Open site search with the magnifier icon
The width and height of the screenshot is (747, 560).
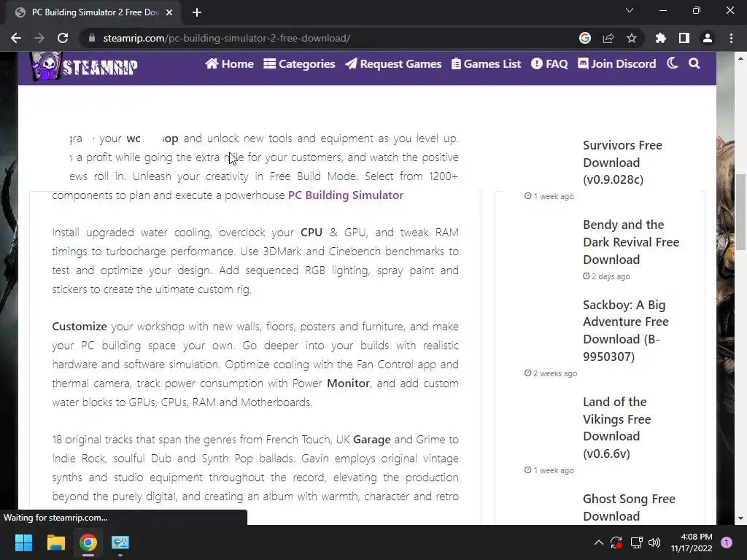click(x=694, y=63)
